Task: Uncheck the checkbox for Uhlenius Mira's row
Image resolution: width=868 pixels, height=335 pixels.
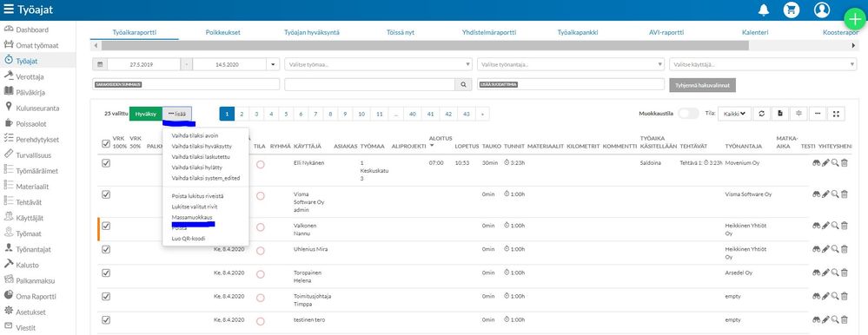Action: tap(106, 249)
